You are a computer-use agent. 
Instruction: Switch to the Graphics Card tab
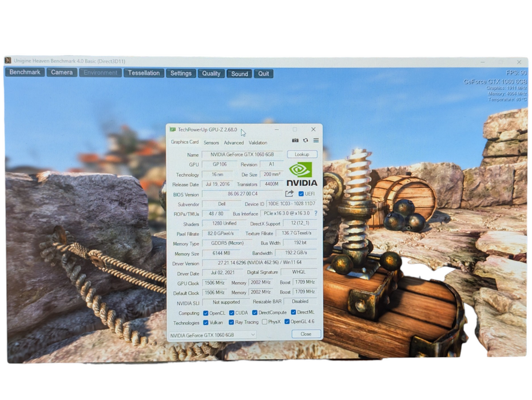coord(185,142)
